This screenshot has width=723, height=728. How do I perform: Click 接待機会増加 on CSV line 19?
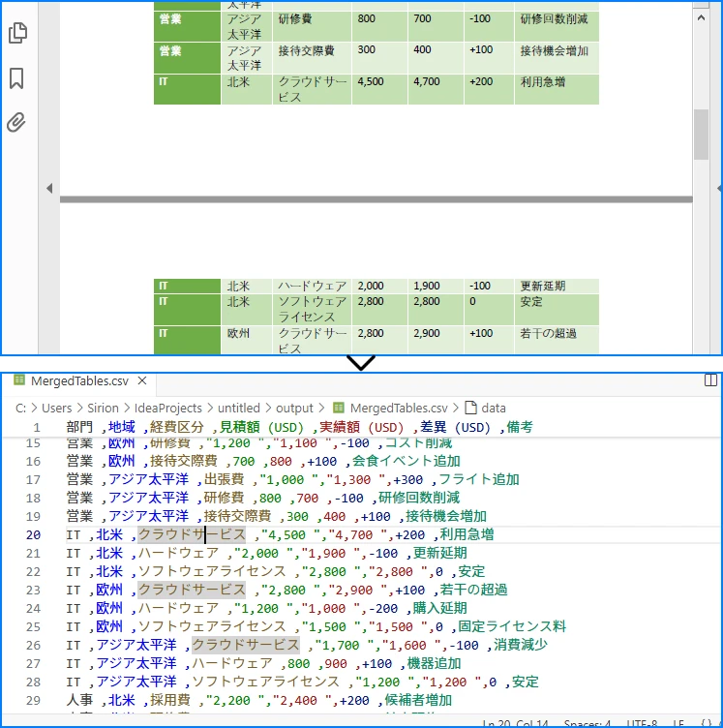click(x=446, y=517)
